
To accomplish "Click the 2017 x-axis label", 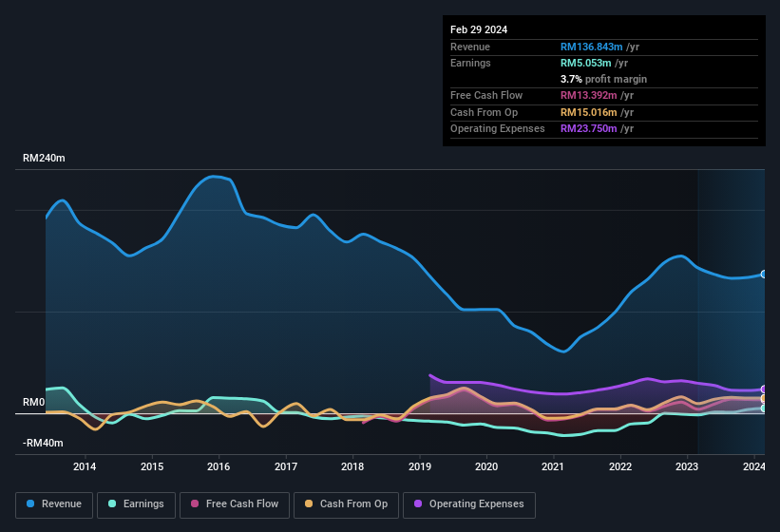I will (x=286, y=466).
